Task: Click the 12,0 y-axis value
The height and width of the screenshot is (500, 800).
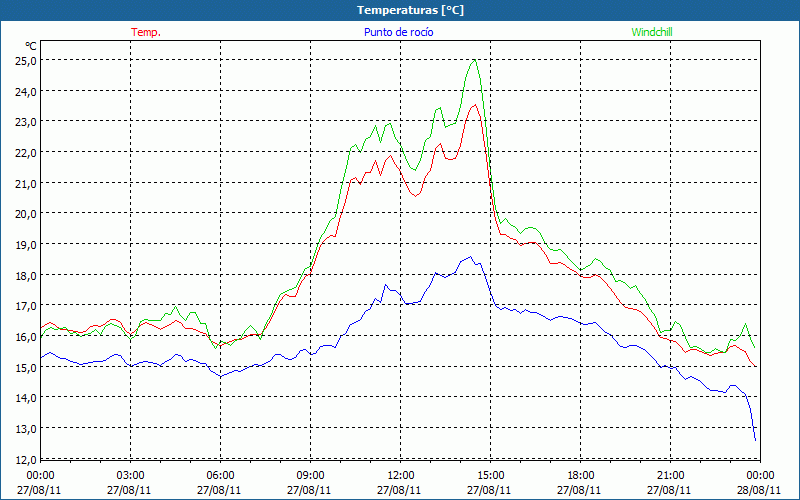Action: click(x=25, y=459)
